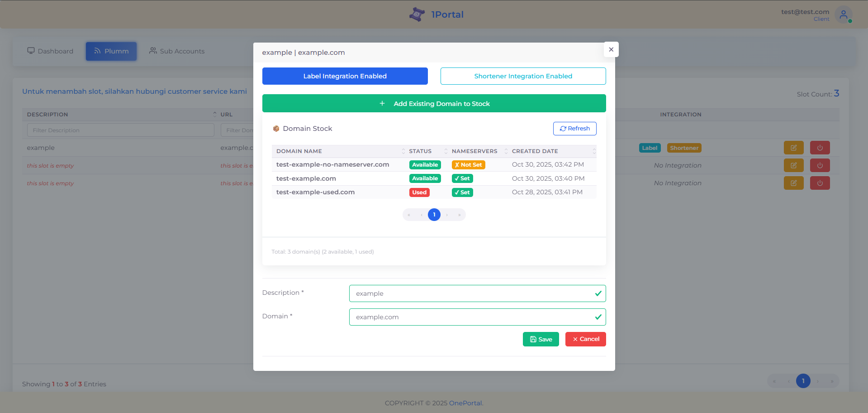Open the Sub Accounts tab
This screenshot has width=868, height=413.
(x=176, y=51)
